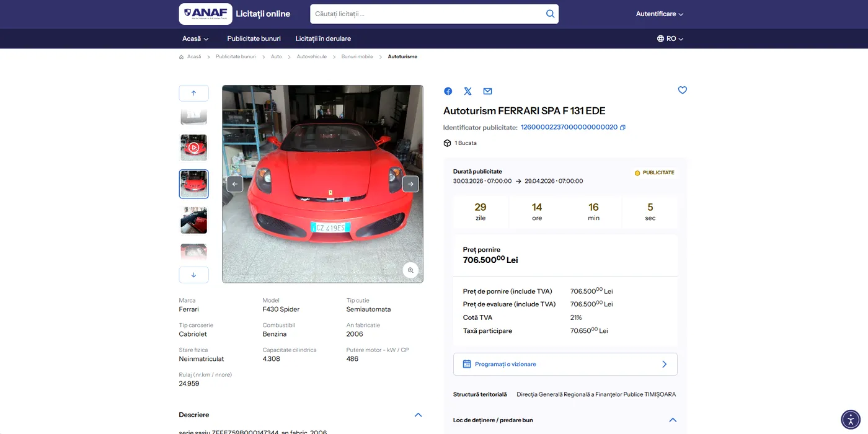
Task: Copy the publicity identifier number
Action: tap(622, 128)
